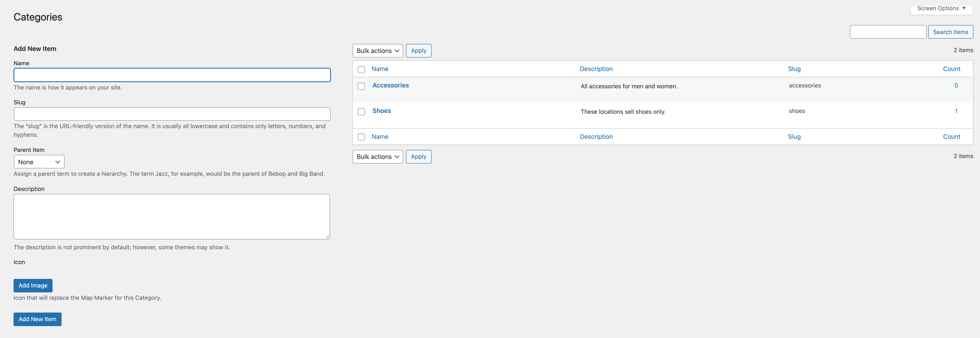
Task: Click the Add Image button
Action: coord(33,285)
